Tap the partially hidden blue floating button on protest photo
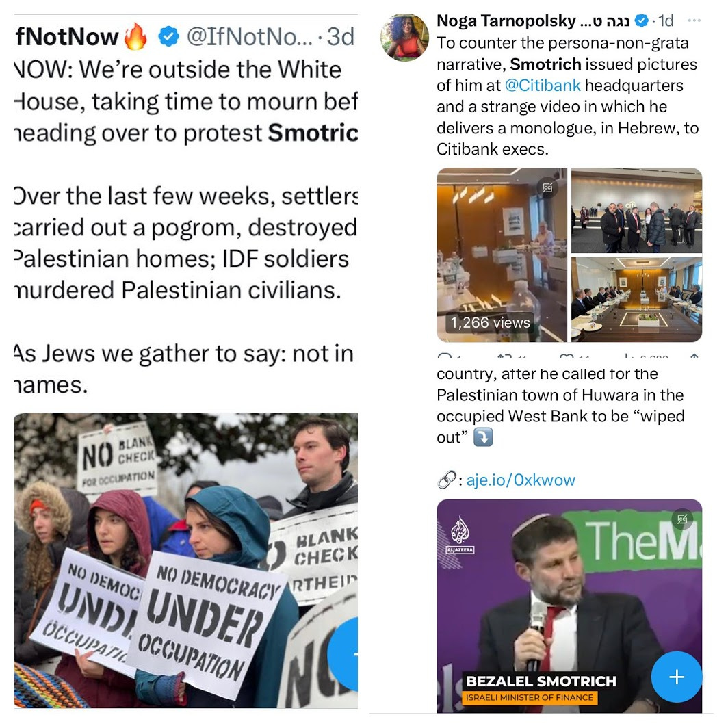 click(x=343, y=653)
